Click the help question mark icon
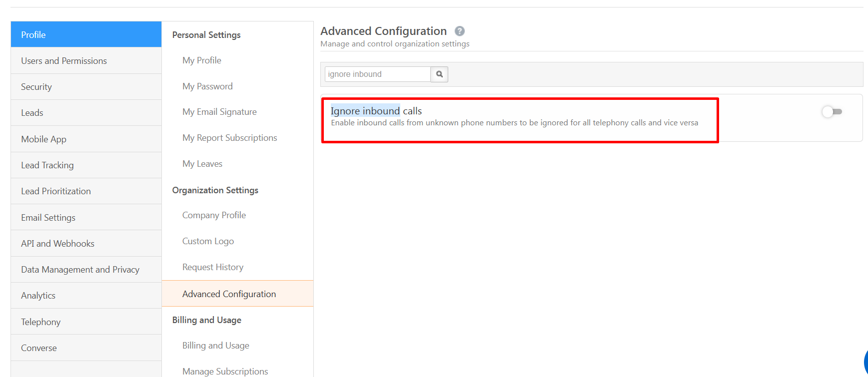This screenshot has height=377, width=868. pos(460,31)
